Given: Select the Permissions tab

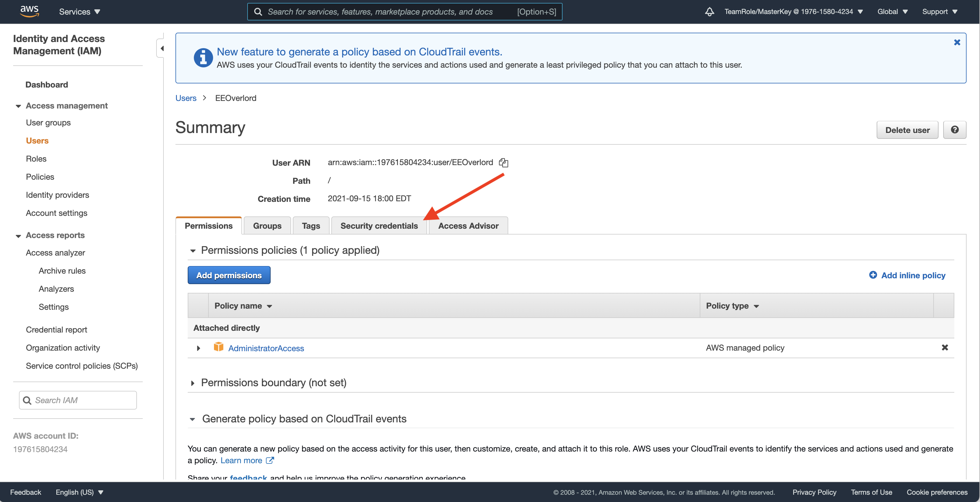Looking at the screenshot, I should point(208,226).
